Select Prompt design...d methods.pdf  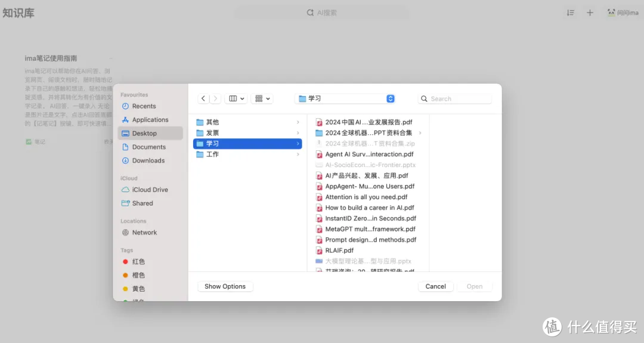pos(369,239)
